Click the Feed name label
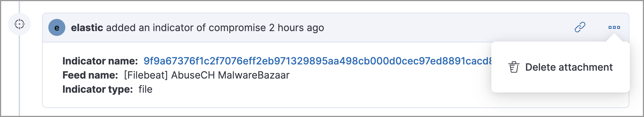Image resolution: width=644 pixels, height=117 pixels. (90, 75)
